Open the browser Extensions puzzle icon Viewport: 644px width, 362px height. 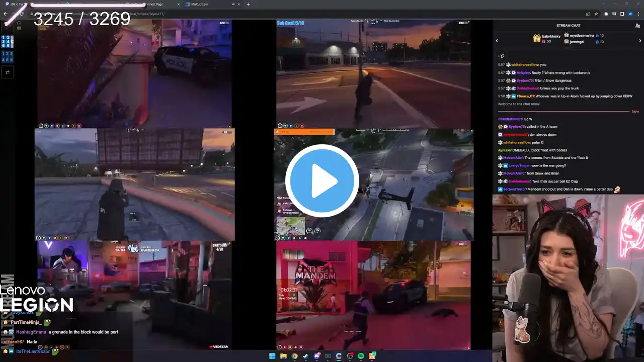click(606, 14)
